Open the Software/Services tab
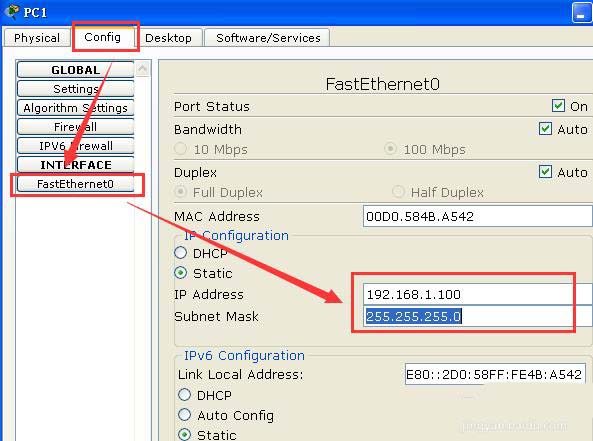Image resolution: width=593 pixels, height=441 pixels. 268,38
